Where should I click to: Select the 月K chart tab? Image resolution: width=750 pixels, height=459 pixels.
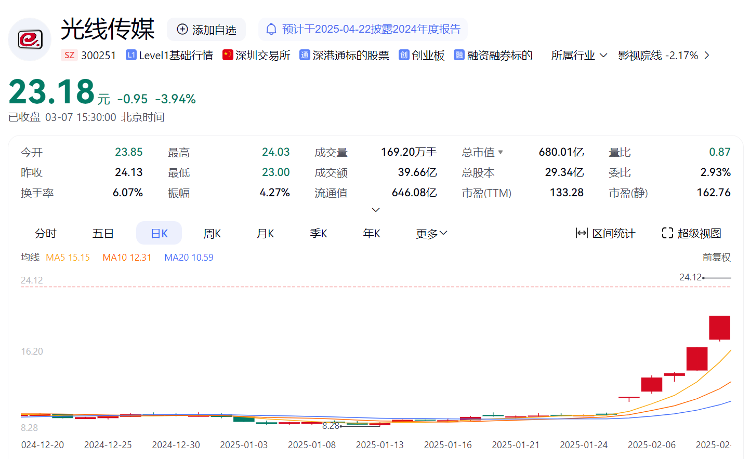coord(265,233)
